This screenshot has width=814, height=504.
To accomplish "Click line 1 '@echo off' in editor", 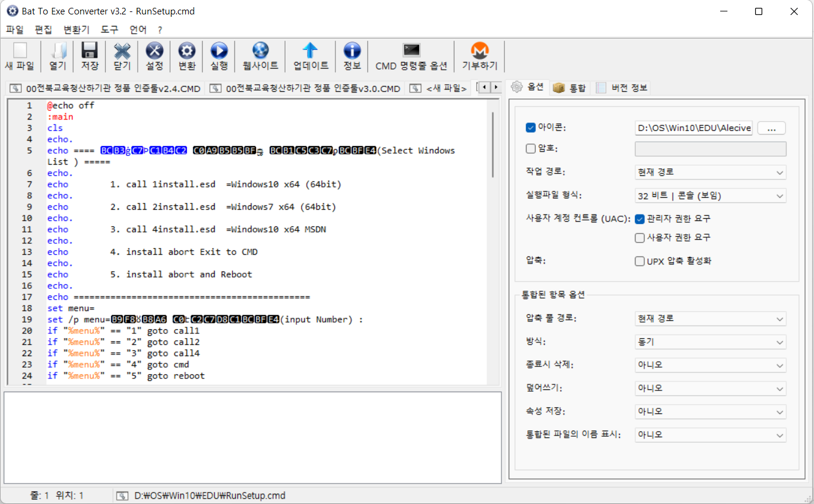I will pyautogui.click(x=71, y=106).
